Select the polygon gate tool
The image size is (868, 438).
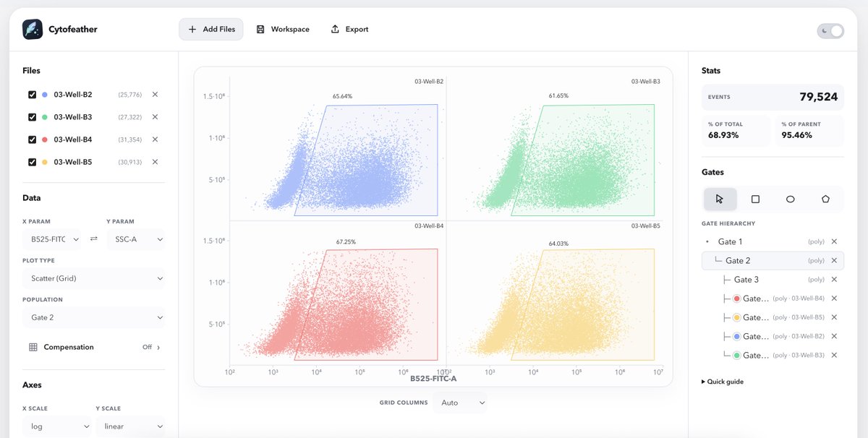825,199
